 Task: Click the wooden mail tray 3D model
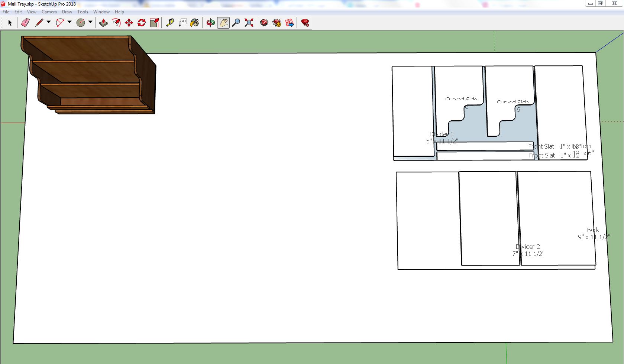coord(88,75)
